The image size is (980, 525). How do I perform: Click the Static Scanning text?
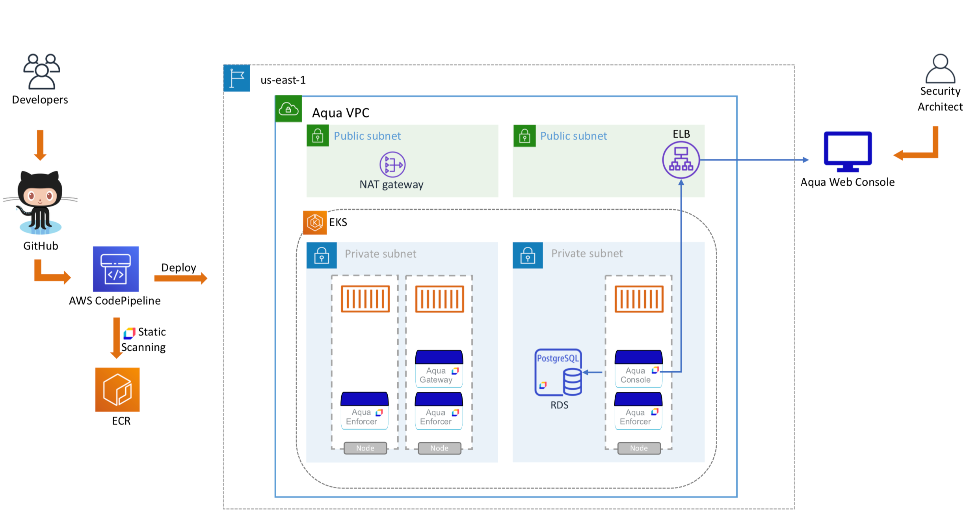pyautogui.click(x=144, y=339)
